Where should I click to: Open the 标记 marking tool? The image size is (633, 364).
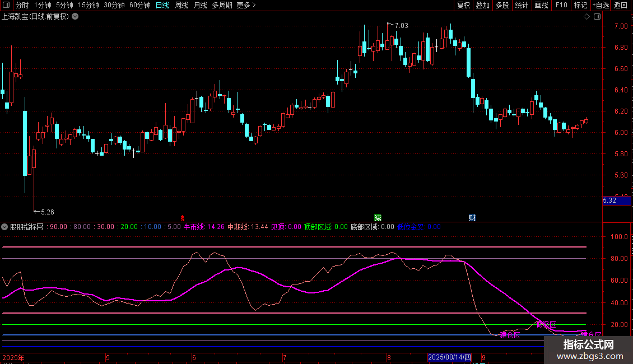(x=580, y=5)
